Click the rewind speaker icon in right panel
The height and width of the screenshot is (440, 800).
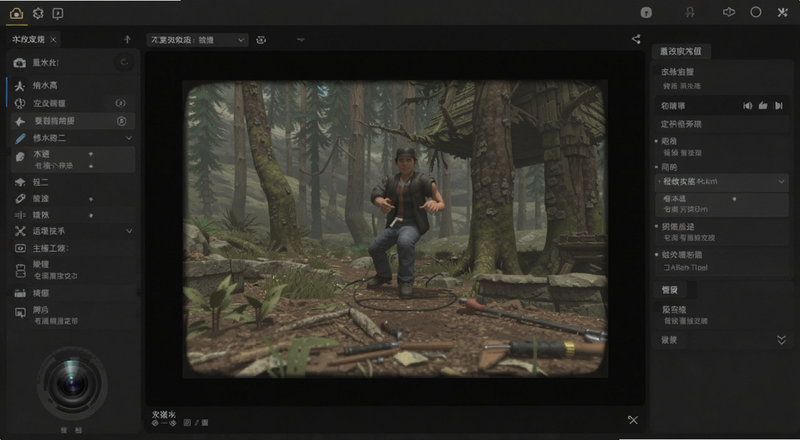pos(747,106)
